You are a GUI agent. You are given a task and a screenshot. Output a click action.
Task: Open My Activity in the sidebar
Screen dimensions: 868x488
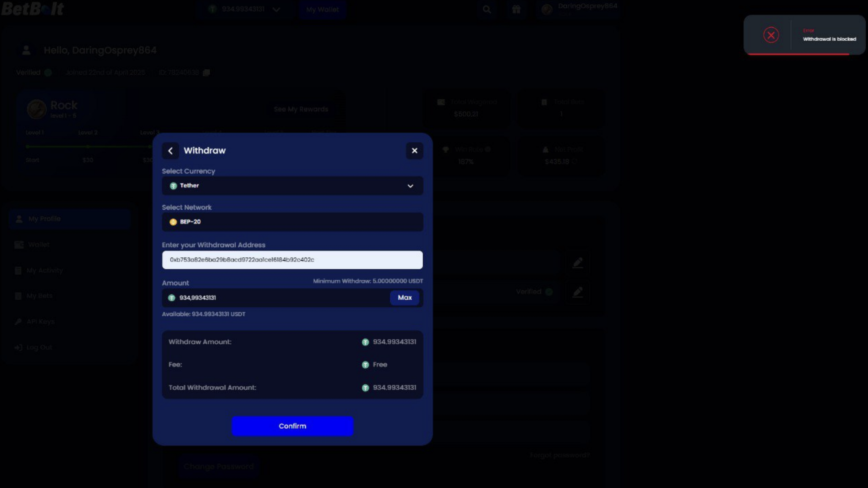[x=70, y=270]
